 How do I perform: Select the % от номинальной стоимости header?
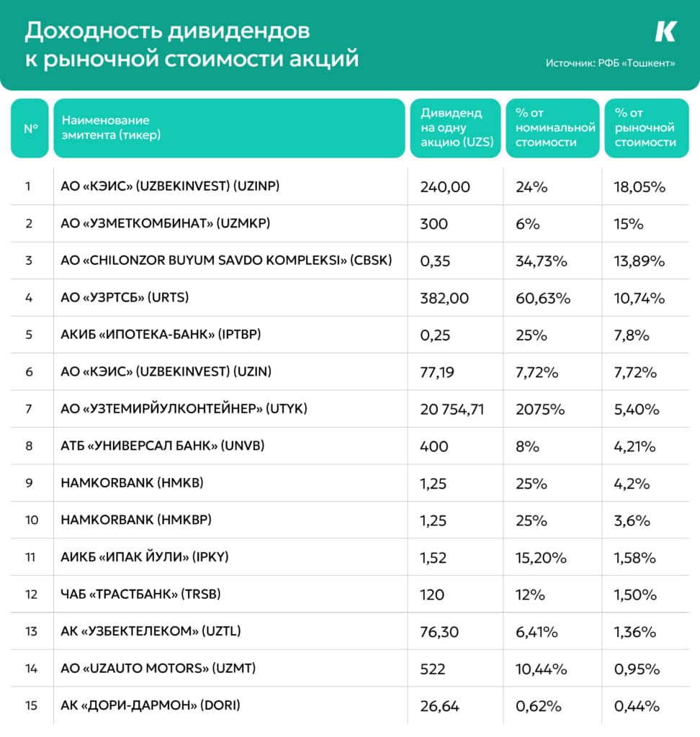(x=553, y=128)
